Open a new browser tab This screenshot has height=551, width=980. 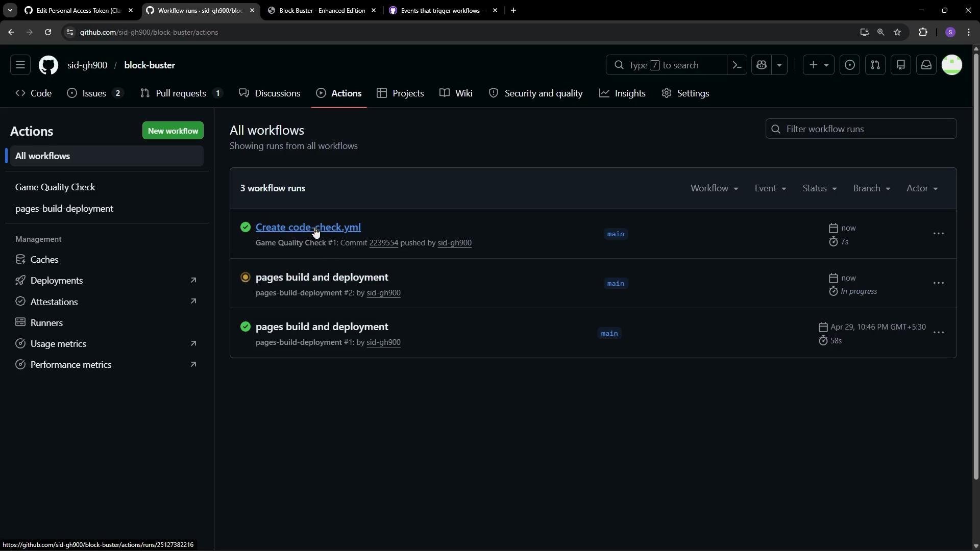click(513, 10)
